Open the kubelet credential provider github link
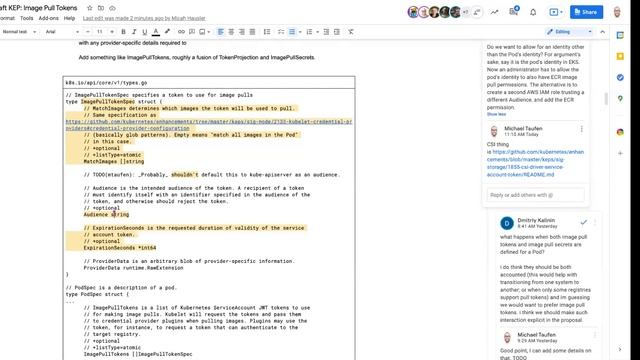Viewport: 640px width, 360px height. [x=209, y=125]
